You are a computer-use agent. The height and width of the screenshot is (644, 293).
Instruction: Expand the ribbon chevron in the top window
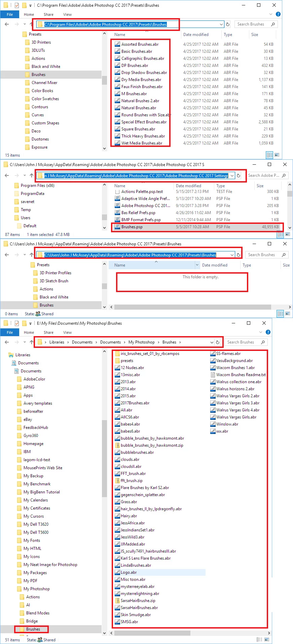[x=271, y=14]
